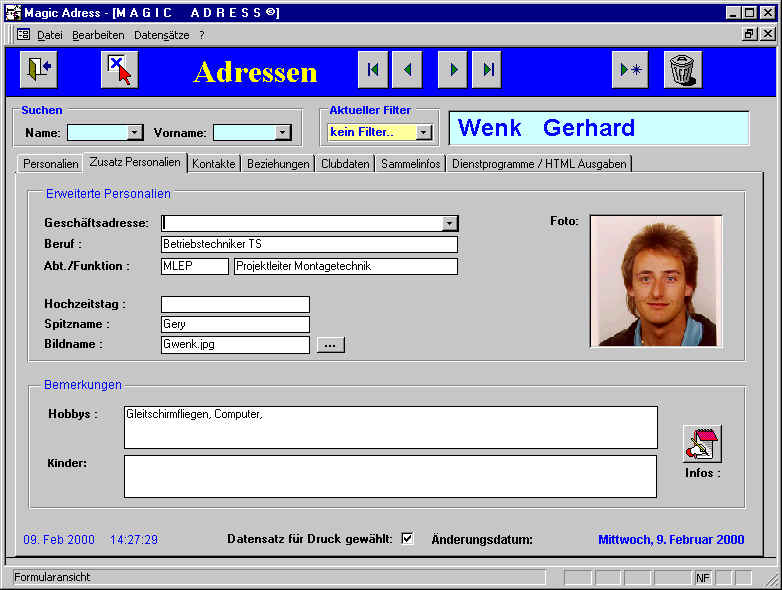Viewport: 782px width, 590px height.
Task: Go to first record
Action: tap(373, 70)
